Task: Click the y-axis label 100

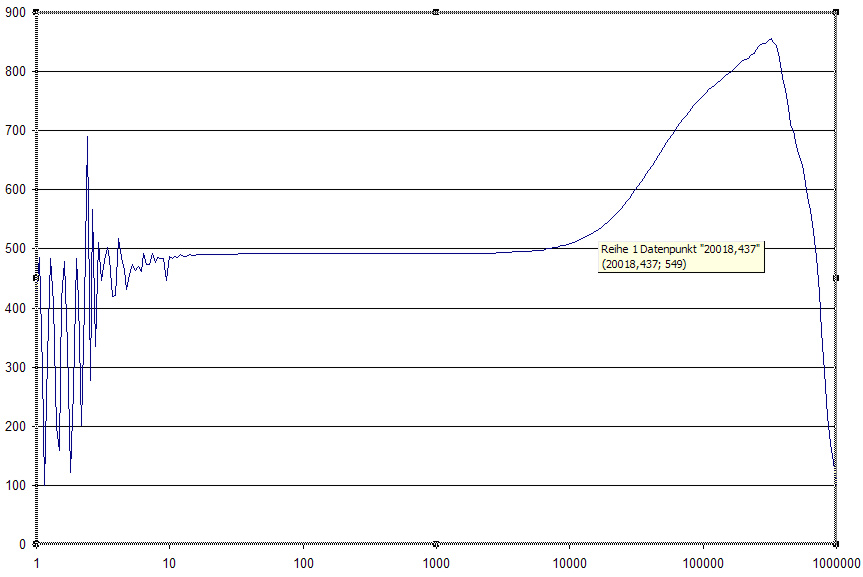Action: (x=15, y=486)
